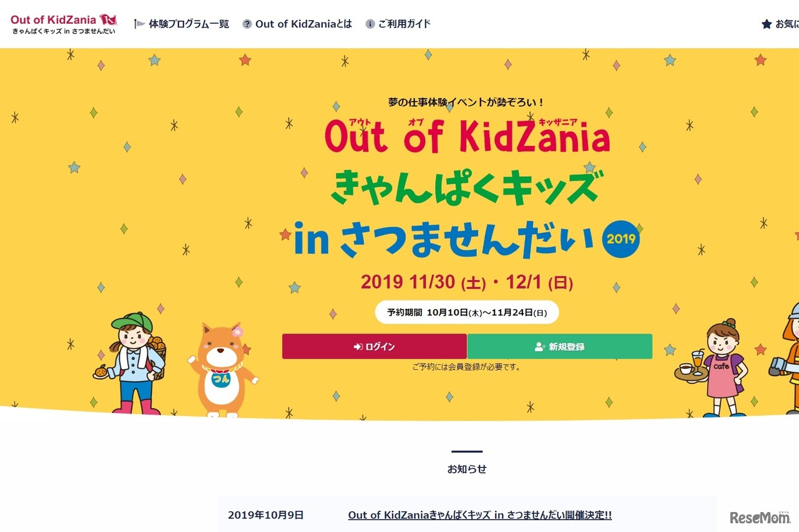Viewport: 799px width, 532px height.
Task: Click the blue 2019 circular badge
Action: point(622,239)
